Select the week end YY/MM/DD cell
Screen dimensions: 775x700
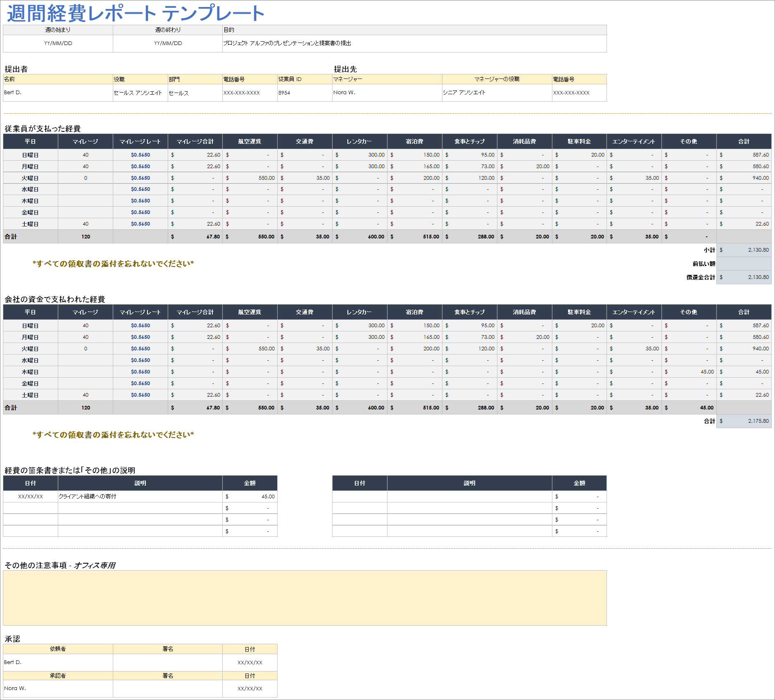pos(168,43)
